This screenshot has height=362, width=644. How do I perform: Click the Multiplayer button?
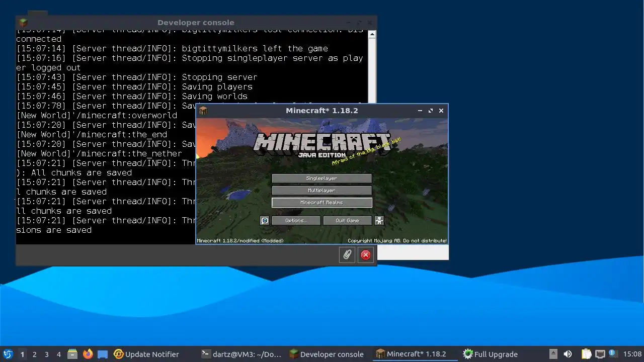coord(322,191)
